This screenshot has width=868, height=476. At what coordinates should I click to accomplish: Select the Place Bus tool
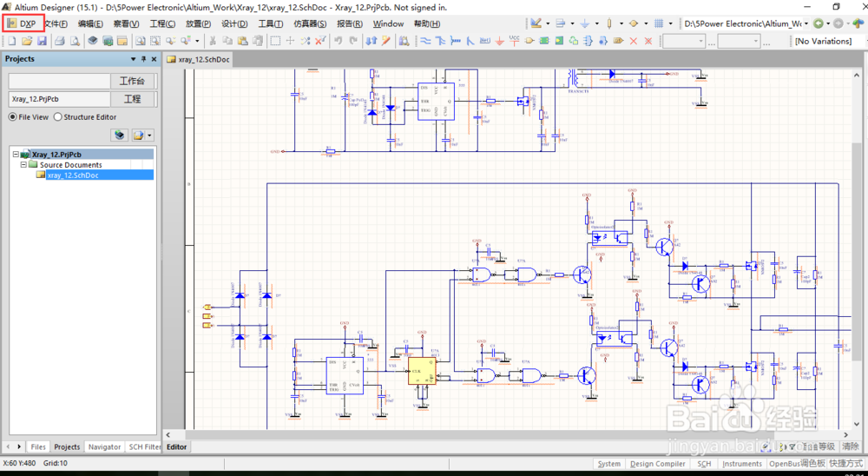click(x=441, y=41)
